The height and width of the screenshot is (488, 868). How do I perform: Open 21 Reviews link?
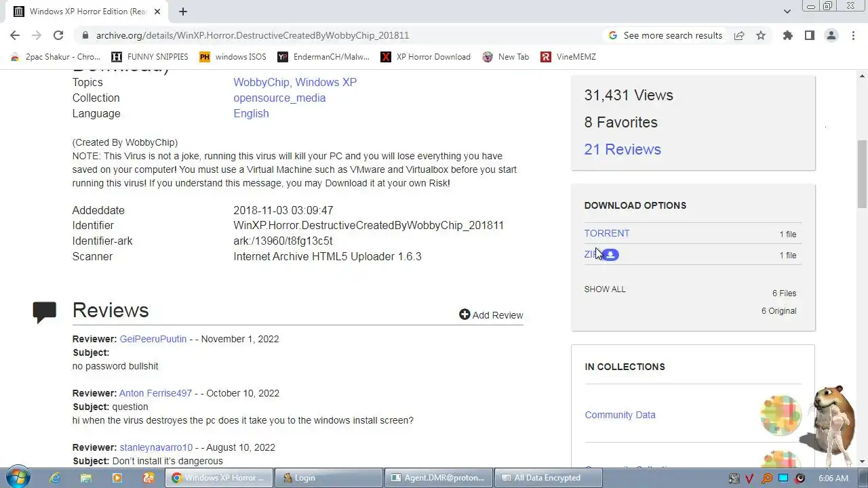pos(623,149)
